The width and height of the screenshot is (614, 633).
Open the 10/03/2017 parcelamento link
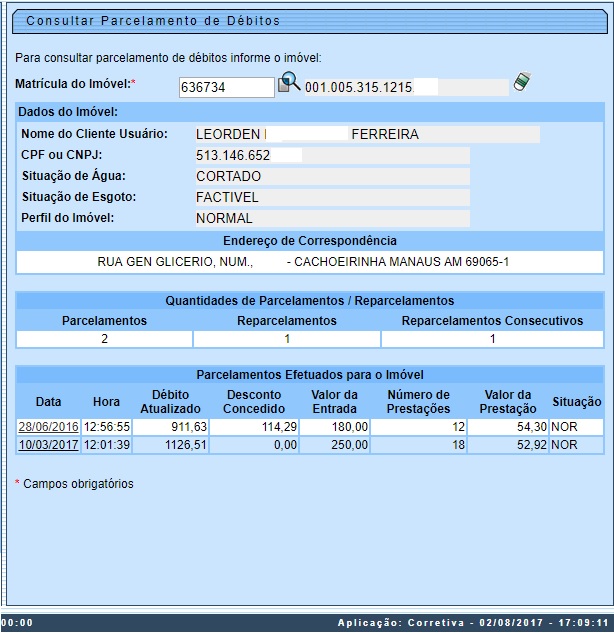tap(46, 445)
